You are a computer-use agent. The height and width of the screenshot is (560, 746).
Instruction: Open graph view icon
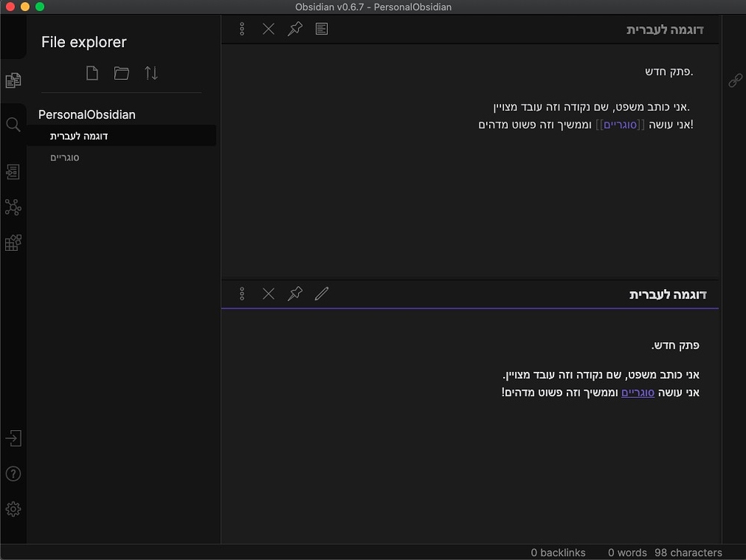[13, 208]
